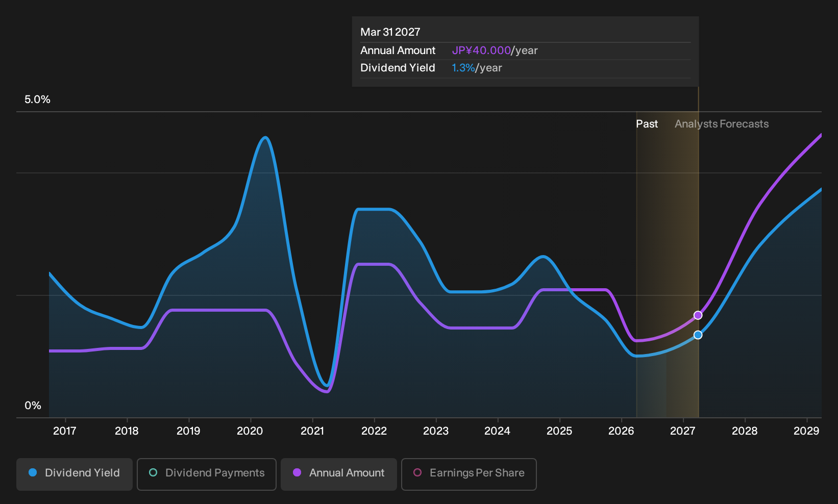The image size is (838, 504).
Task: Click the Past region label
Action: [647, 124]
